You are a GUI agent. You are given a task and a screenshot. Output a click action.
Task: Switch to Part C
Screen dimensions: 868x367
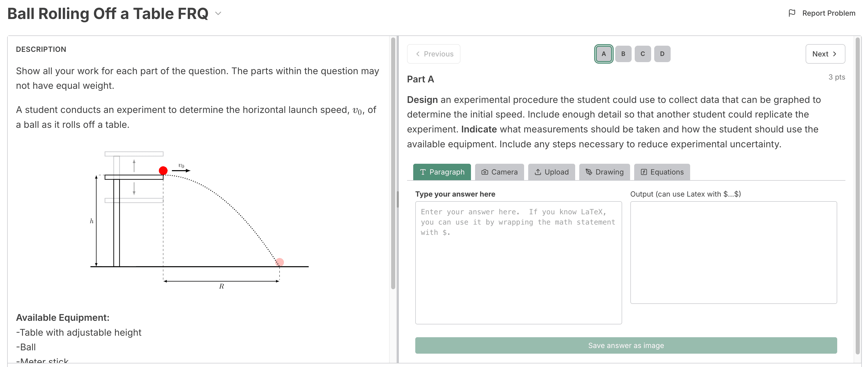point(643,54)
